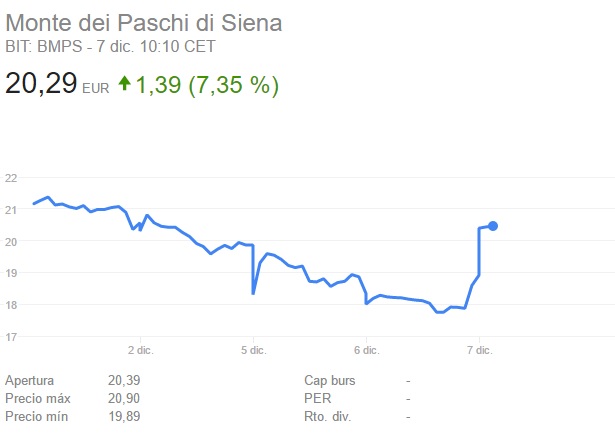The height and width of the screenshot is (440, 615).
Task: Click the 1,39 (7,35 %) change value
Action: pos(208,84)
